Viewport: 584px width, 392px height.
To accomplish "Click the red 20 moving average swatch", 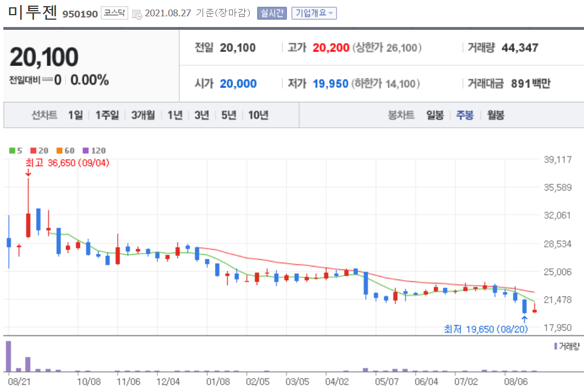I will coord(34,150).
